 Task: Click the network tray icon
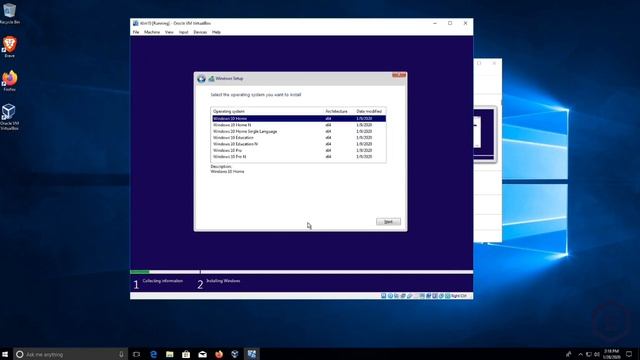[589, 354]
